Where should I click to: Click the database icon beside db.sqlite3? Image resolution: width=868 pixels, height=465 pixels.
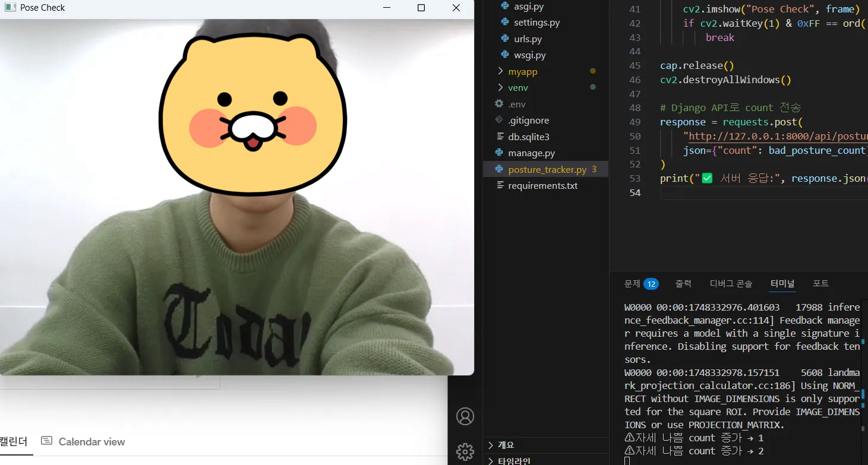pos(499,137)
